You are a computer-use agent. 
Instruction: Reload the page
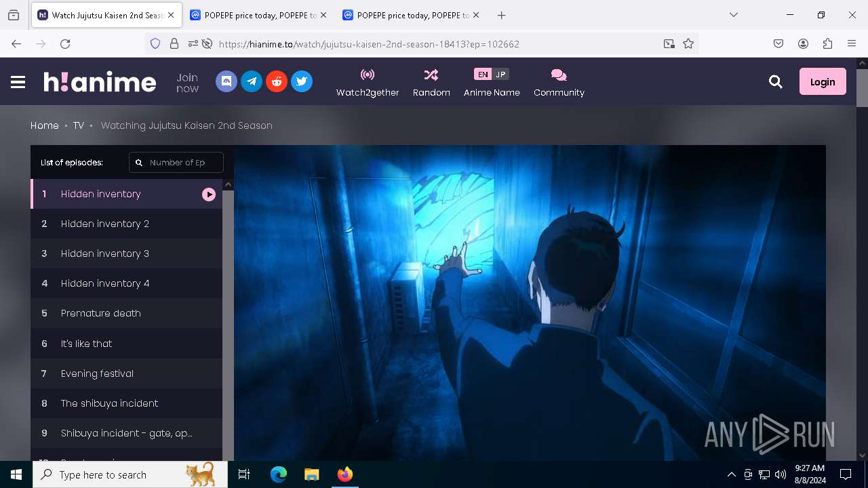click(65, 43)
